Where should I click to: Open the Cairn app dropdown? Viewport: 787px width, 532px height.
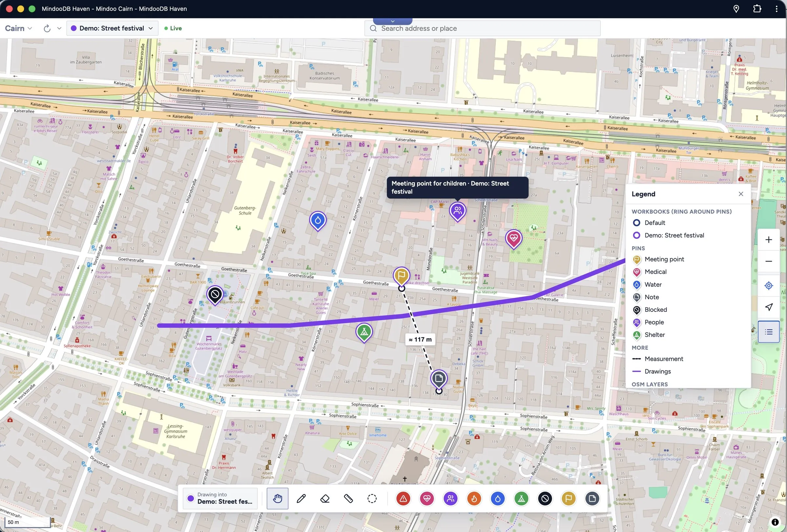tap(19, 28)
